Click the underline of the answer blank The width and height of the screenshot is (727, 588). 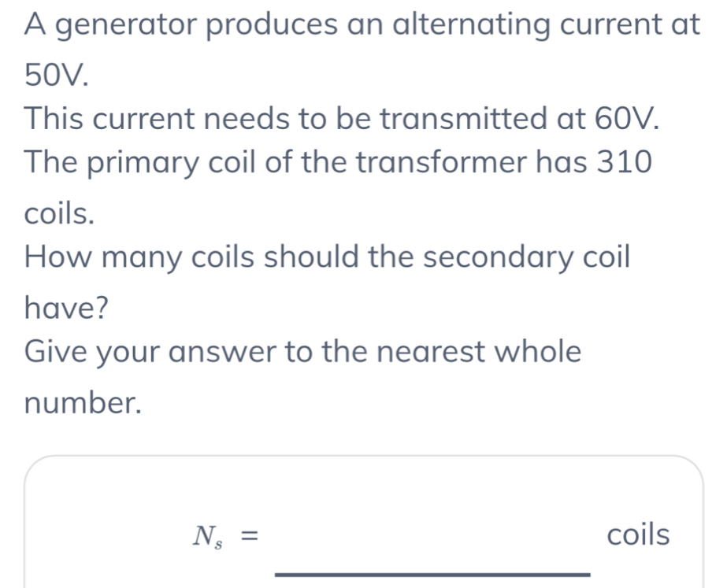click(x=432, y=574)
